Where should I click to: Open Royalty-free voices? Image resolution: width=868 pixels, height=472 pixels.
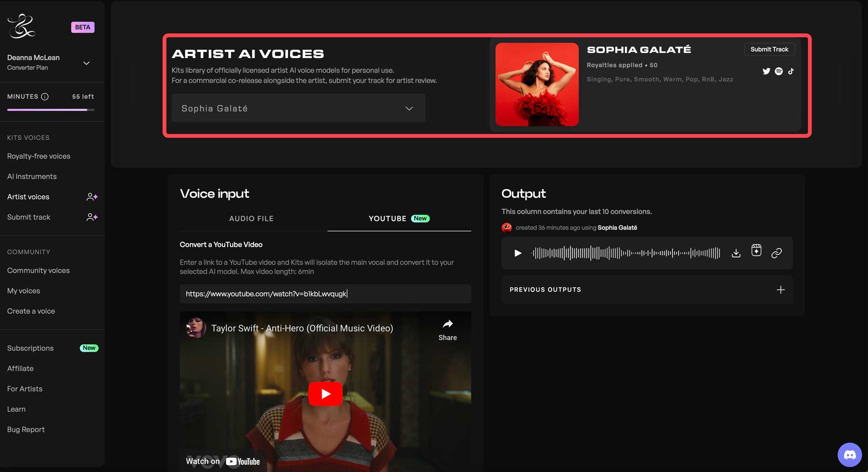pyautogui.click(x=39, y=156)
